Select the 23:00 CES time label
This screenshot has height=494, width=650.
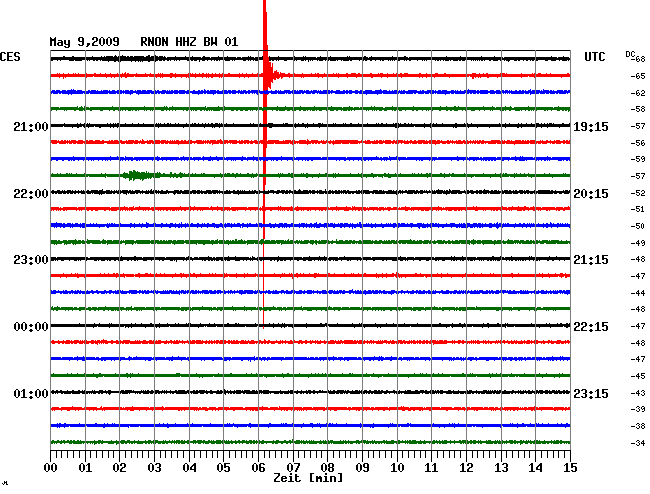coord(31,260)
